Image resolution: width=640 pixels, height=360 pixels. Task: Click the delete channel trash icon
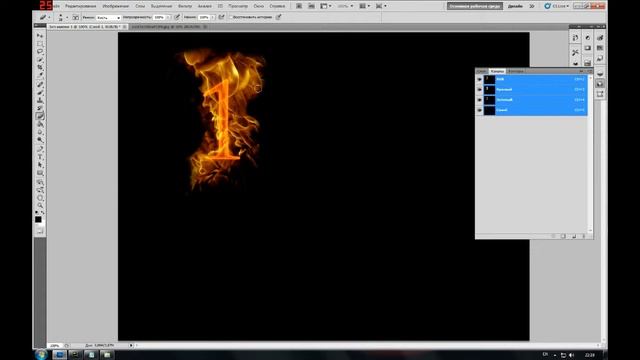(x=584, y=236)
